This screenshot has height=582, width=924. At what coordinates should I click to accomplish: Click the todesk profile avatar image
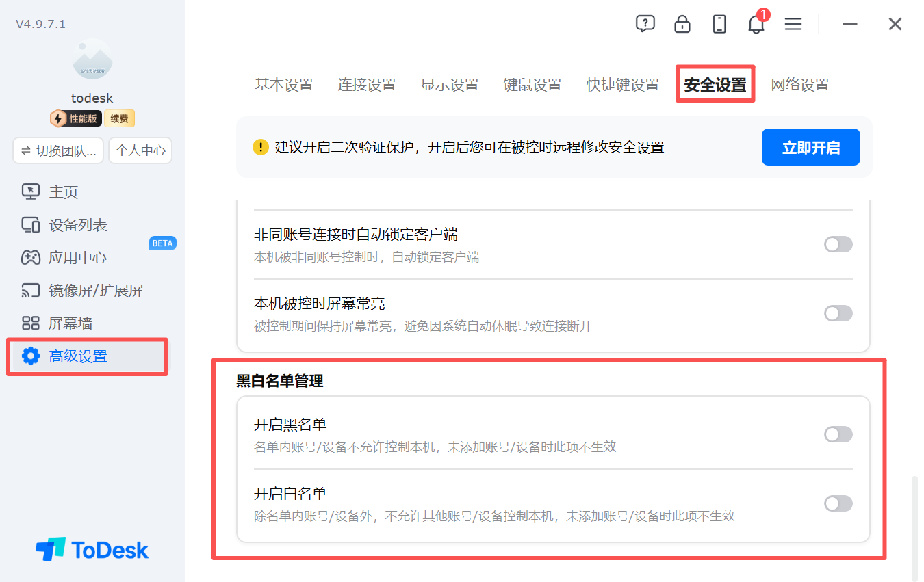coord(92,59)
